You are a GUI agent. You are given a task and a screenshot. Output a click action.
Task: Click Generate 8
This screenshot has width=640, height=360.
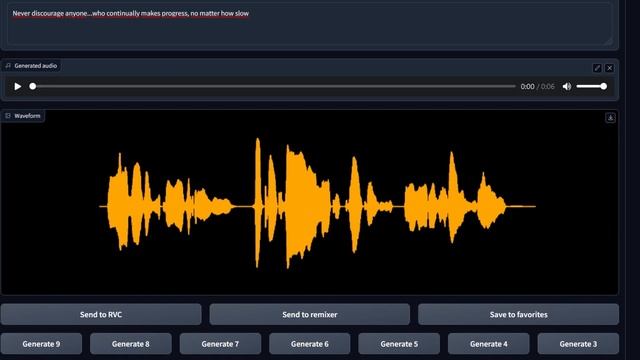[131, 344]
